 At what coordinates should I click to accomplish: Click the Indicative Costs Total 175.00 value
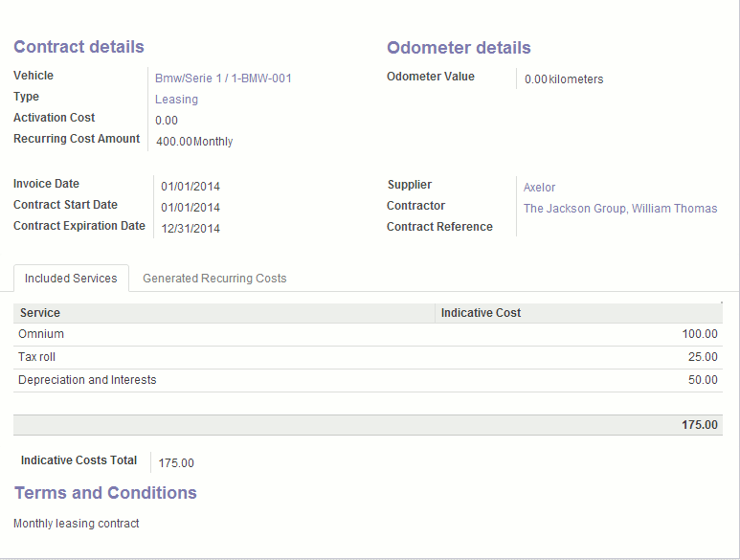[176, 463]
